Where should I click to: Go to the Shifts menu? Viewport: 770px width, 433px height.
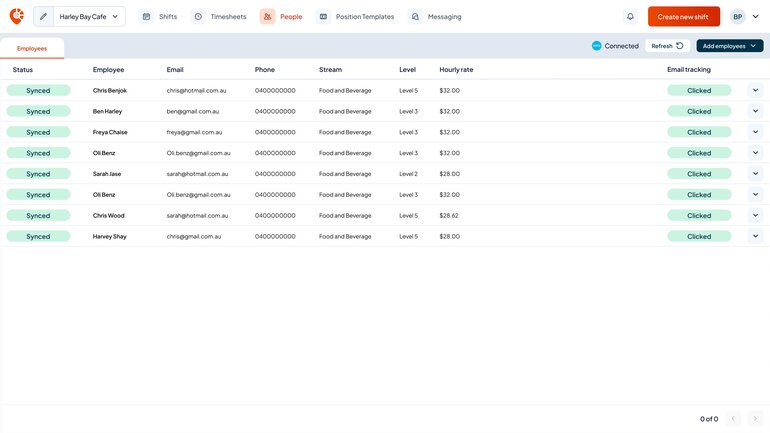pos(168,17)
